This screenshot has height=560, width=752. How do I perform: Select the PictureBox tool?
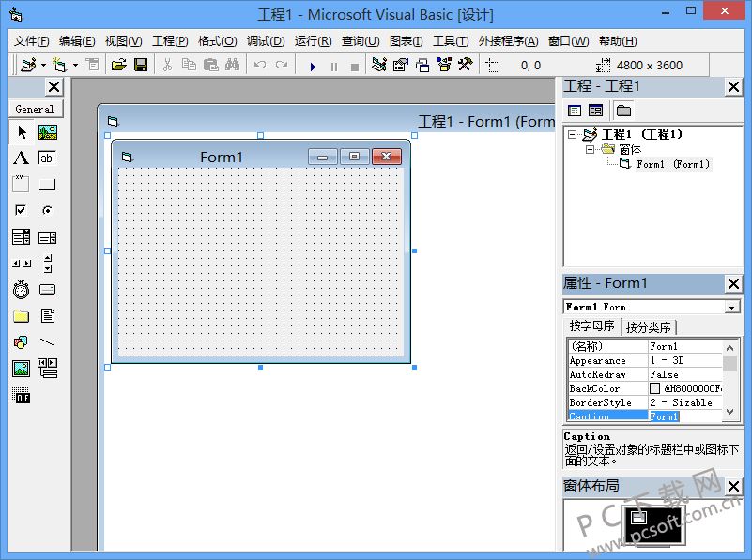coord(48,132)
